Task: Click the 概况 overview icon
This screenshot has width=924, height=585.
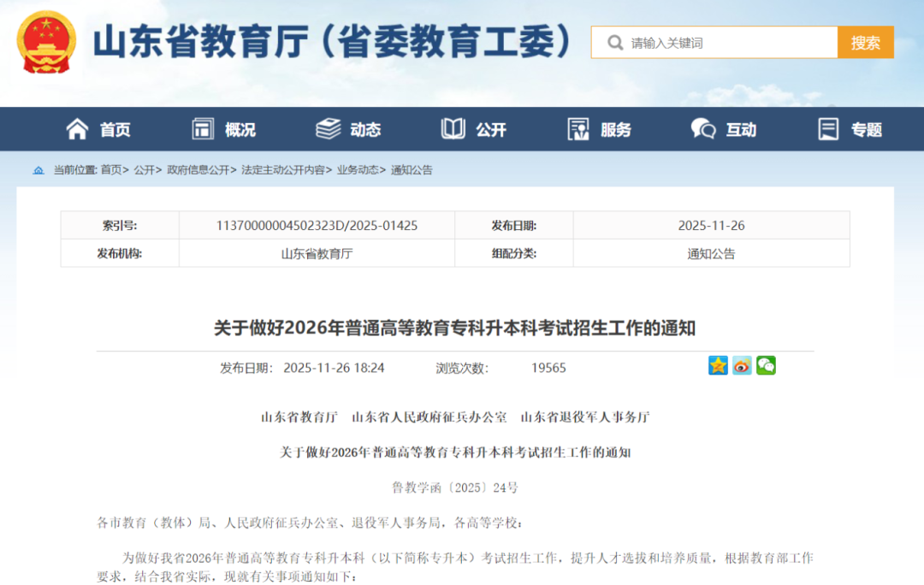Action: 203,129
